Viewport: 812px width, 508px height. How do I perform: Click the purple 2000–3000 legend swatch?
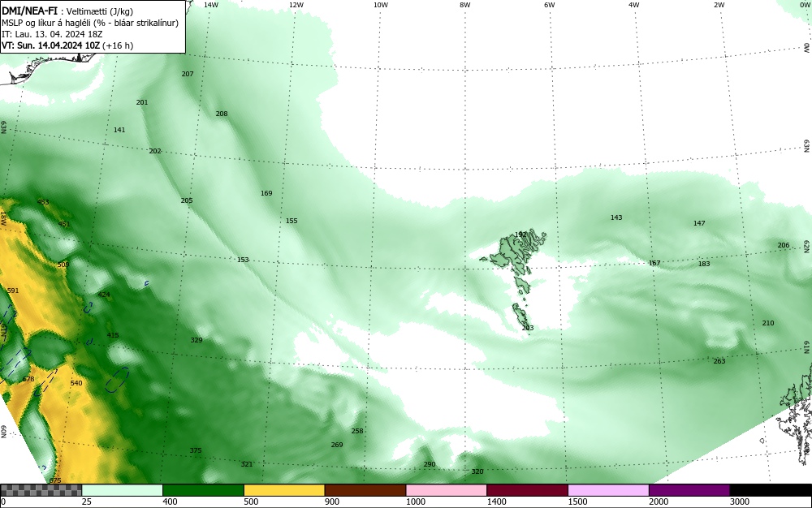tap(689, 490)
